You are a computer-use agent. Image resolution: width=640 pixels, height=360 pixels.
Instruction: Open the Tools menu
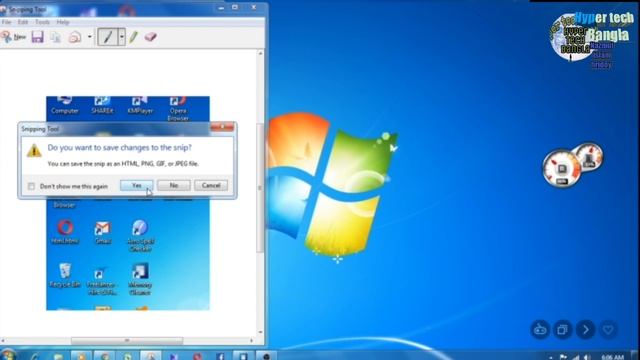click(42, 22)
